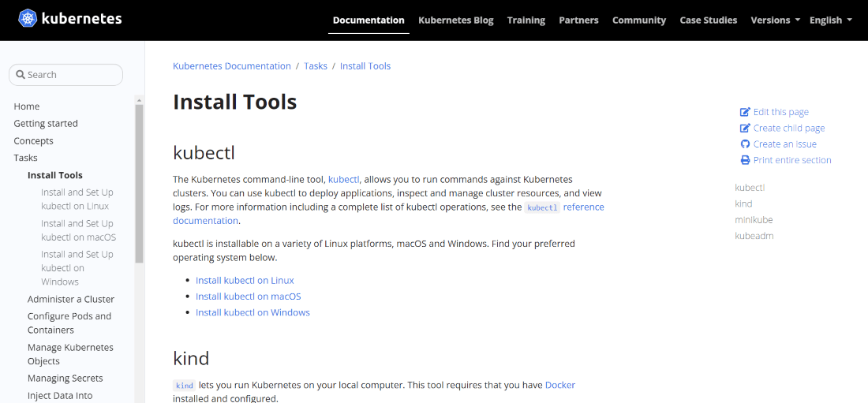Select Getting started in the sidebar
Image resolution: width=868 pixels, height=403 pixels.
coord(46,124)
